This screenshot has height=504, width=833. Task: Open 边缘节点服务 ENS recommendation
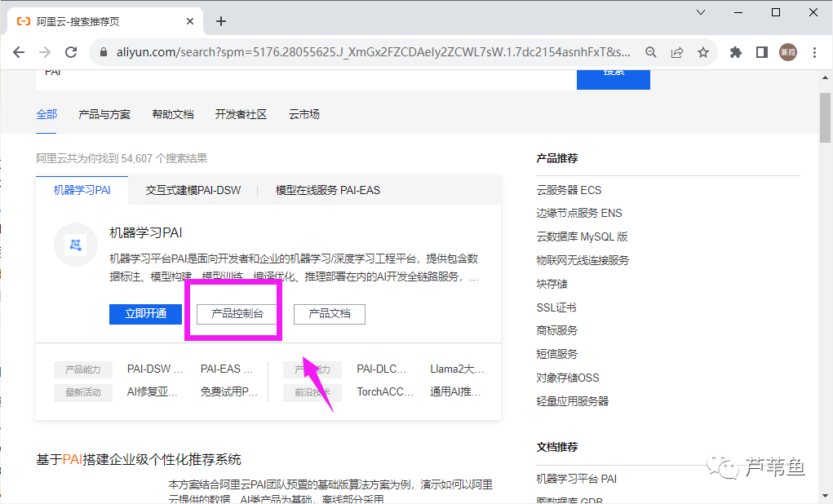[x=579, y=213]
